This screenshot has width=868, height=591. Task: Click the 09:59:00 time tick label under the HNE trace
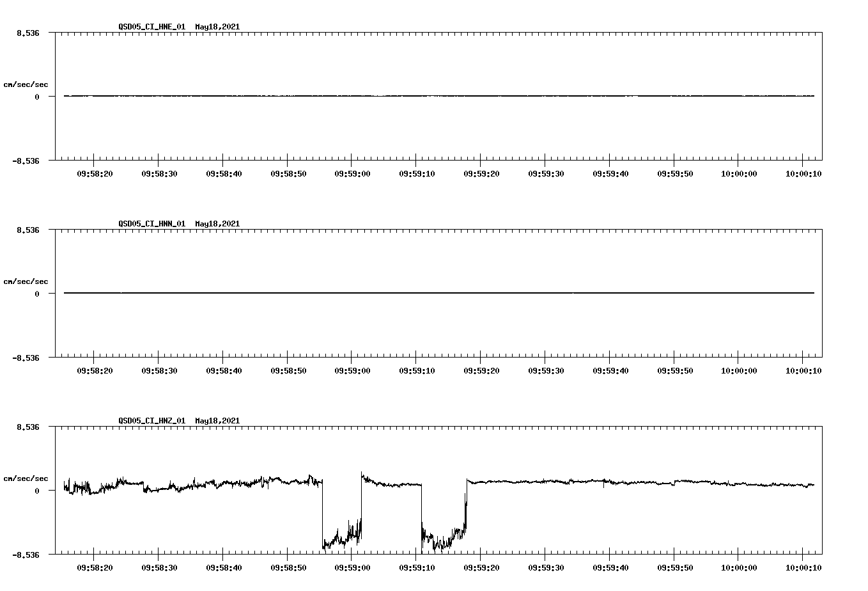352,173
